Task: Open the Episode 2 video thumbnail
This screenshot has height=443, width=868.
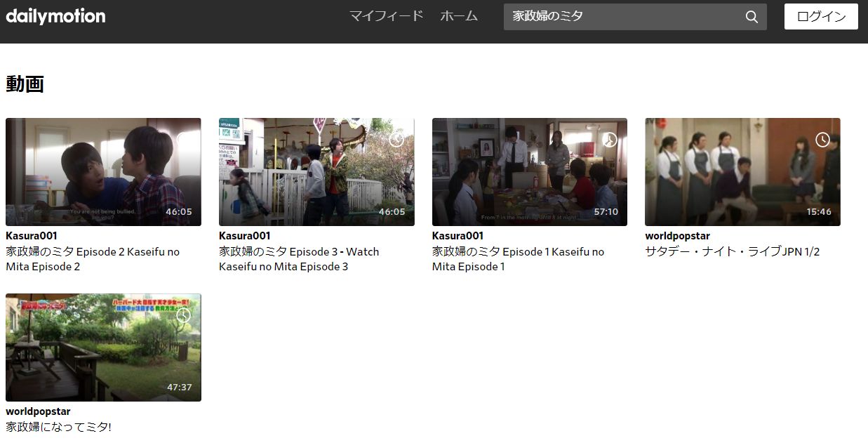Action: click(103, 172)
